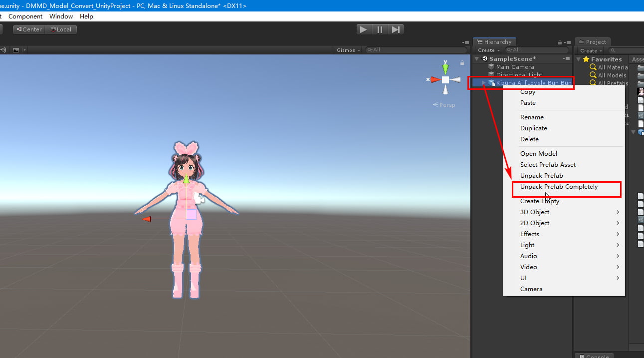This screenshot has height=358, width=644.
Task: Click the Pause button in the toolbar
Action: tap(380, 29)
